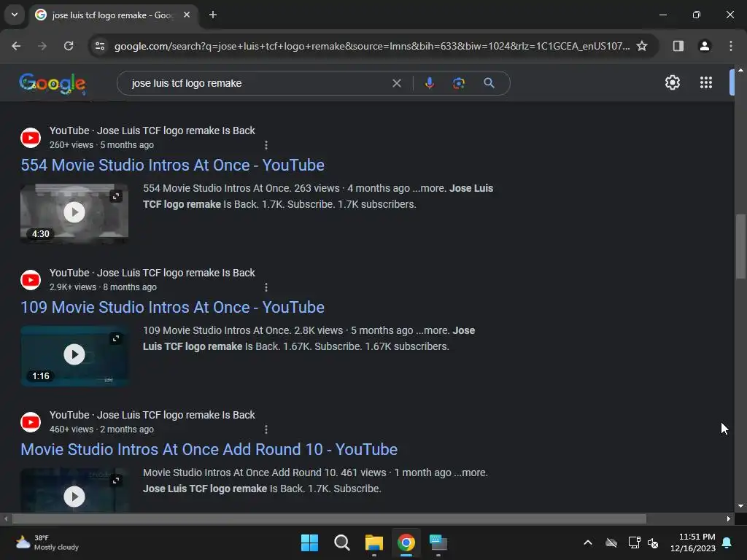The width and height of the screenshot is (747, 560).
Task: Play the Add Round 10 video preview
Action: tap(74, 497)
